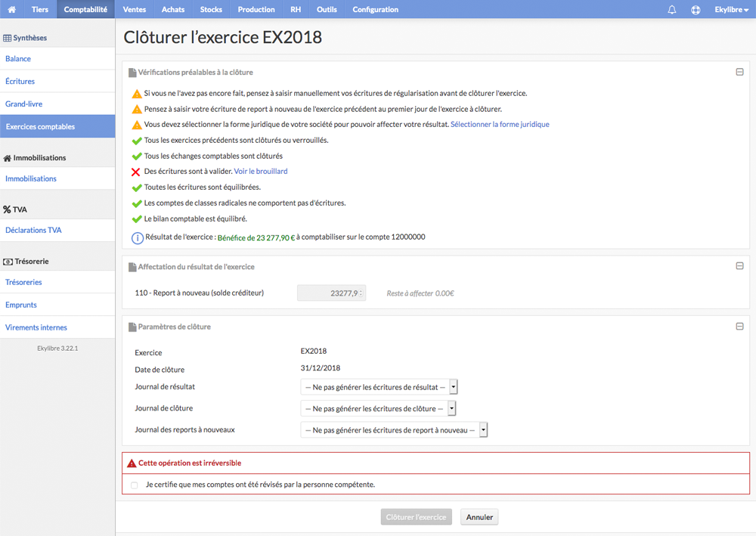756x536 pixels.
Task: Open the Journal de résultat dropdown
Action: point(379,387)
